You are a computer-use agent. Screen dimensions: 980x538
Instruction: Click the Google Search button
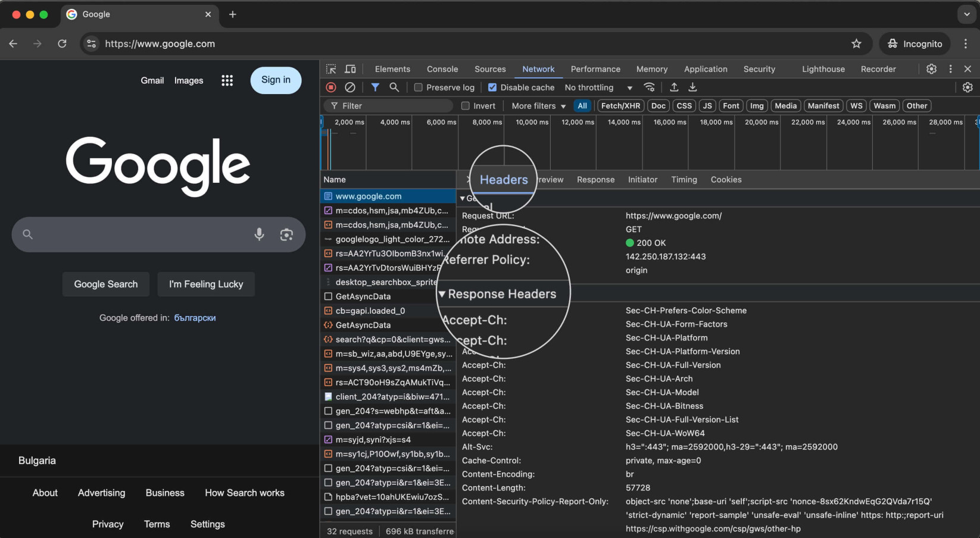click(x=106, y=284)
